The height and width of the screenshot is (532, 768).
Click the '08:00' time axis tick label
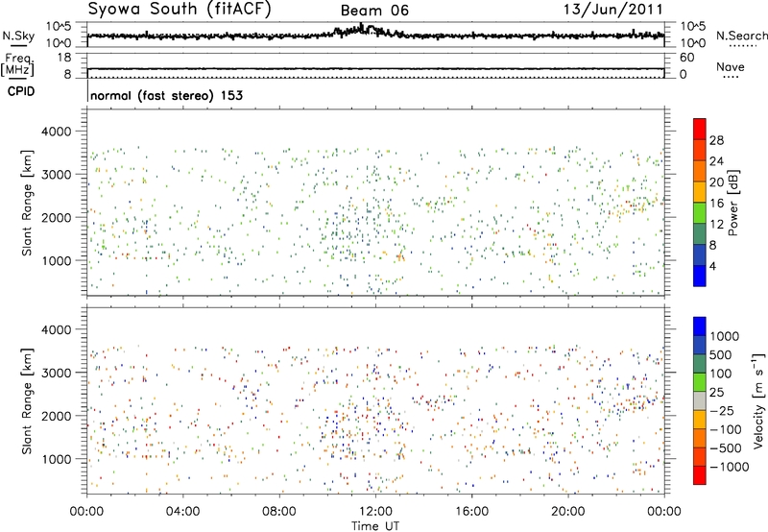point(278,512)
